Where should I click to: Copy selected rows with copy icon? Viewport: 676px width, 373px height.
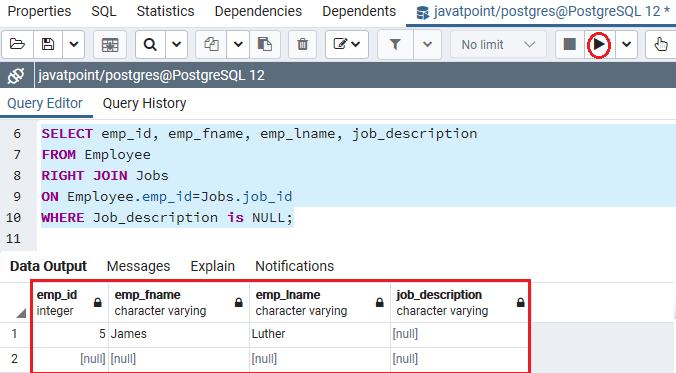(211, 44)
